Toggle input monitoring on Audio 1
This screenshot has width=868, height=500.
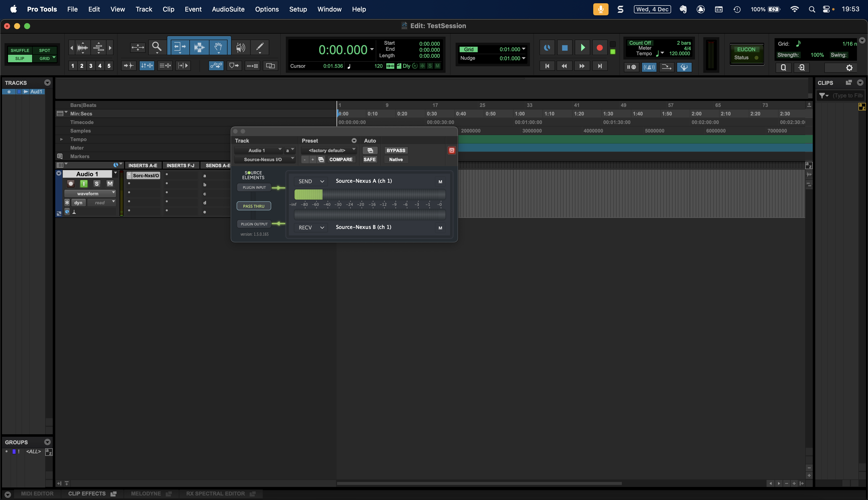pyautogui.click(x=83, y=184)
